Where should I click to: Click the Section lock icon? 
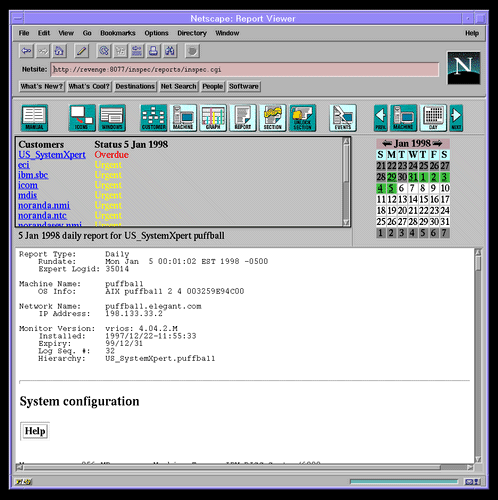(x=273, y=118)
